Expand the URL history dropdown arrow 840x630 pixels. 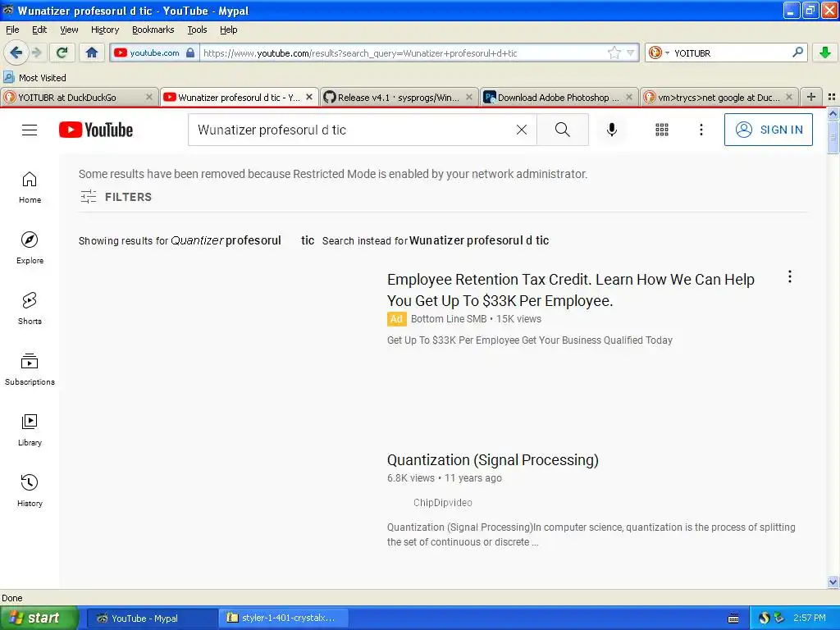(x=631, y=53)
